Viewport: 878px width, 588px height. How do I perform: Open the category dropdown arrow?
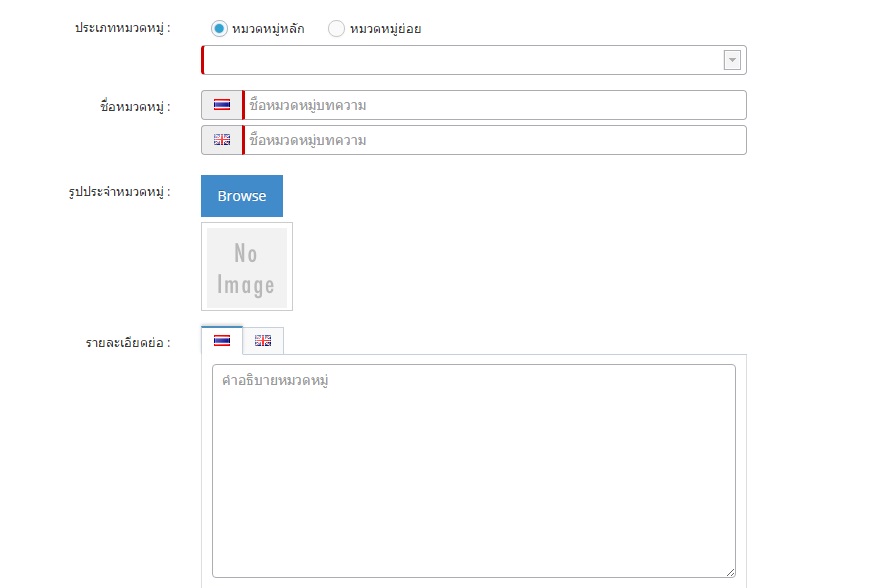point(732,60)
